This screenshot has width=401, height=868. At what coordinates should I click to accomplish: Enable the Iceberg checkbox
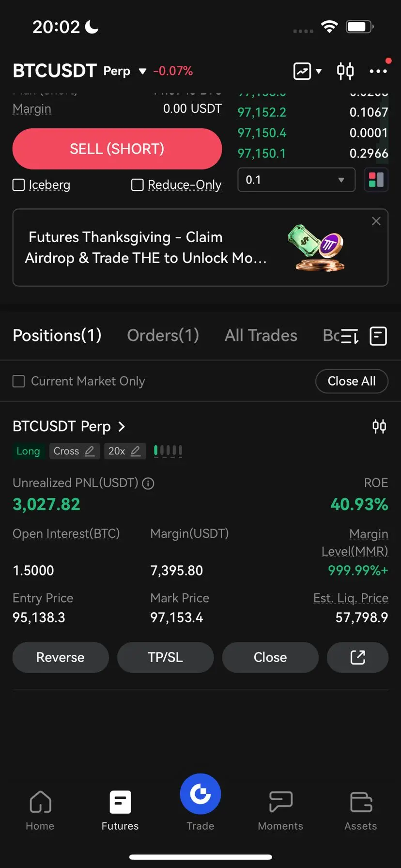click(18, 185)
